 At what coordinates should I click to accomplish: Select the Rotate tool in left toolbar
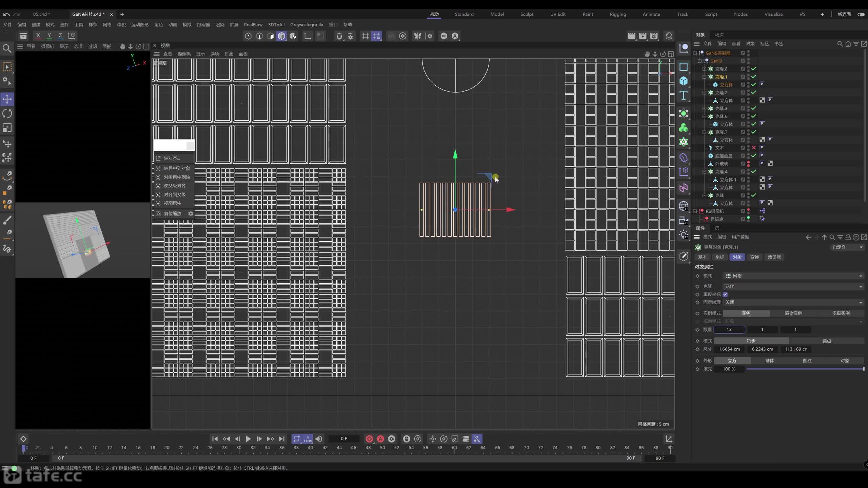[x=7, y=114]
